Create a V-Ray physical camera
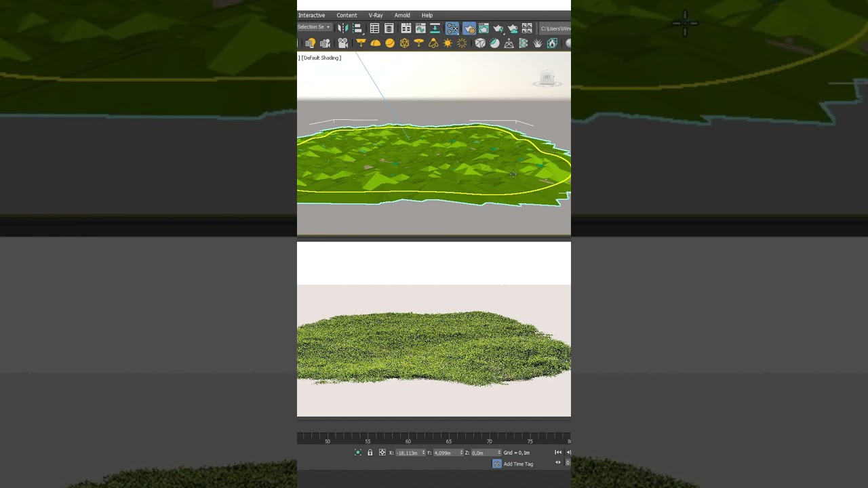Image resolution: width=868 pixels, height=488 pixels. [x=343, y=43]
